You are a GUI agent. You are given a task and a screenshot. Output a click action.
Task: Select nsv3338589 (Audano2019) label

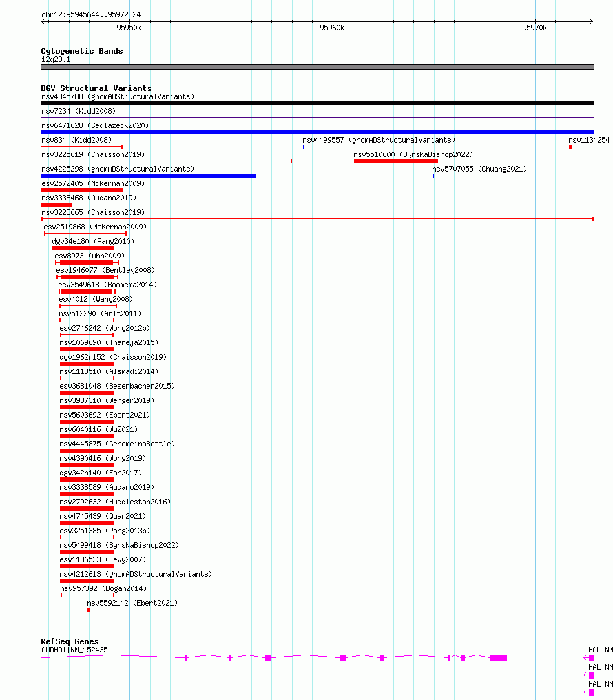tap(107, 487)
